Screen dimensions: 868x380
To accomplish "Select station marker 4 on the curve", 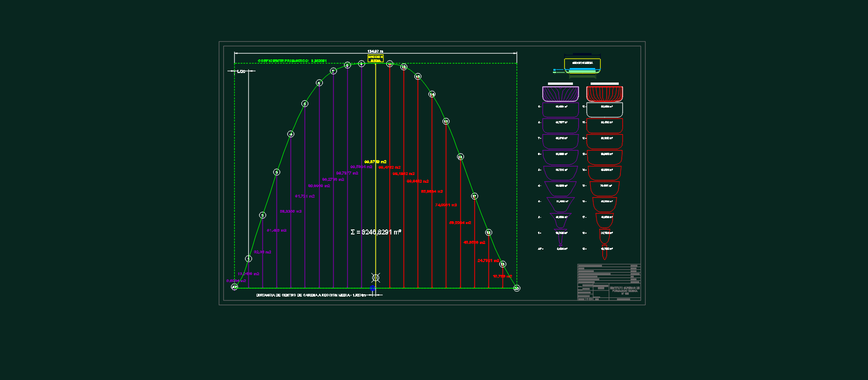I will click(291, 134).
